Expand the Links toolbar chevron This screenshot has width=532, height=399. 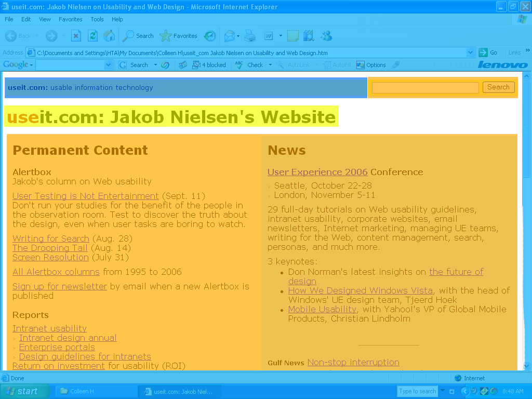coord(525,52)
